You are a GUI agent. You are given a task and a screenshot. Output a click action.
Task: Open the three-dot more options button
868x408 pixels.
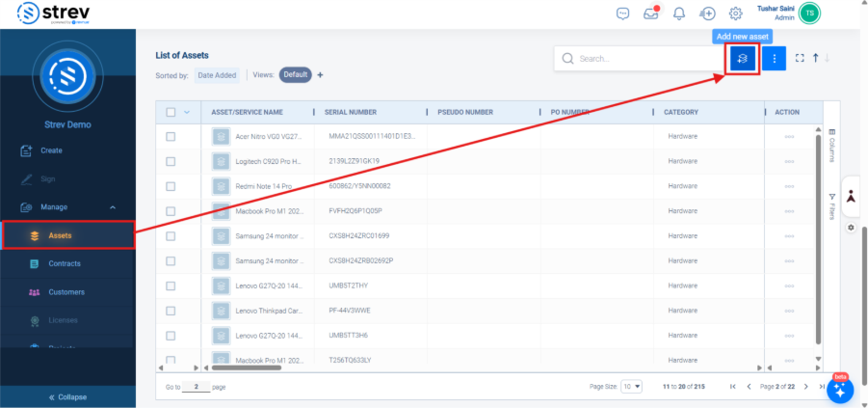[x=775, y=59]
